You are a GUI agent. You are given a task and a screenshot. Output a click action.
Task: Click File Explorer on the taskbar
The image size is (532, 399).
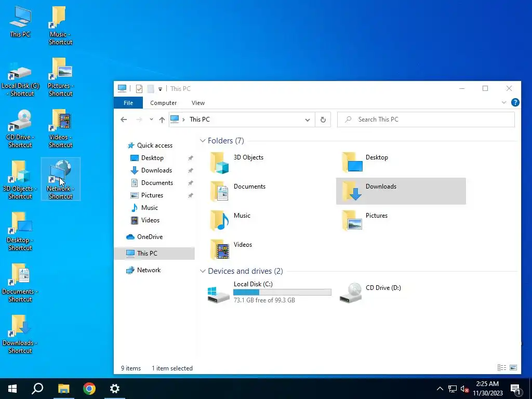point(63,389)
